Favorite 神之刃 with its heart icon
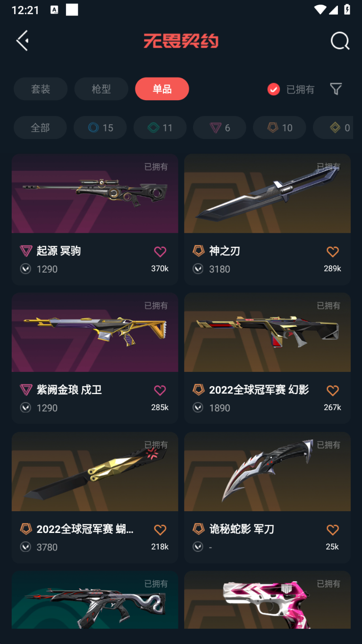 pos(333,252)
